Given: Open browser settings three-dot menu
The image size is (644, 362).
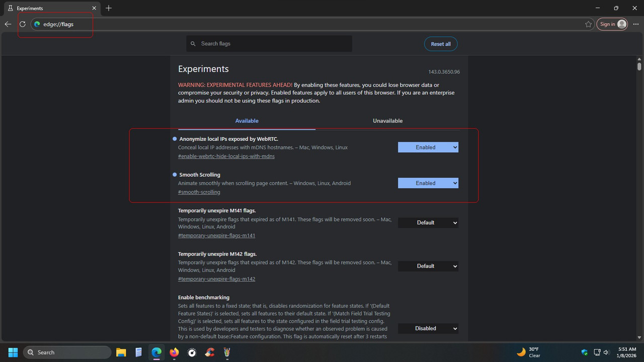Looking at the screenshot, I should (636, 24).
